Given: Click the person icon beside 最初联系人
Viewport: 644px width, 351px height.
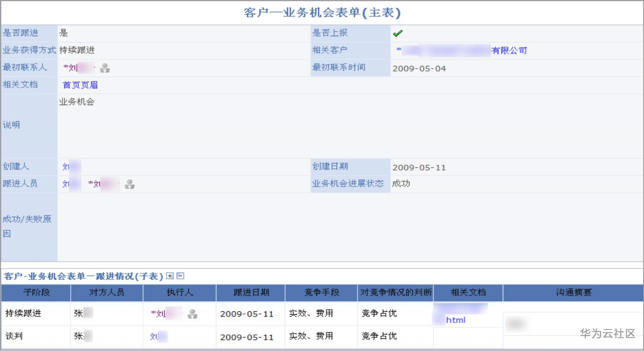Looking at the screenshot, I should click(105, 68).
